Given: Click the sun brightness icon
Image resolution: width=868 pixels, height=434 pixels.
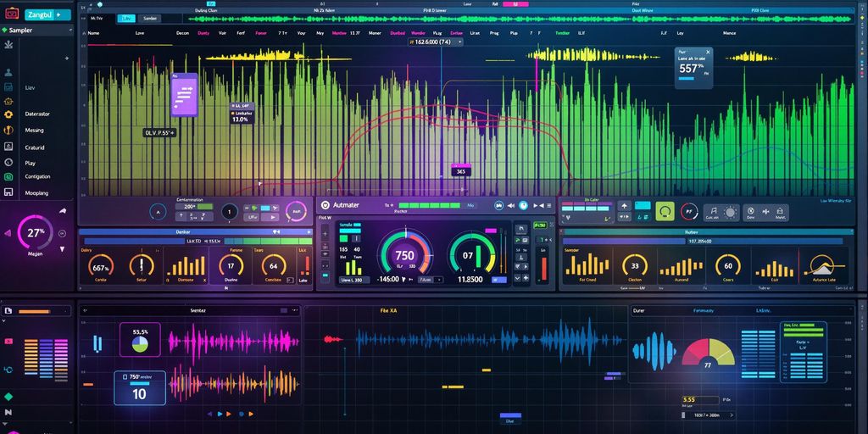Looking at the screenshot, I should (730, 211).
